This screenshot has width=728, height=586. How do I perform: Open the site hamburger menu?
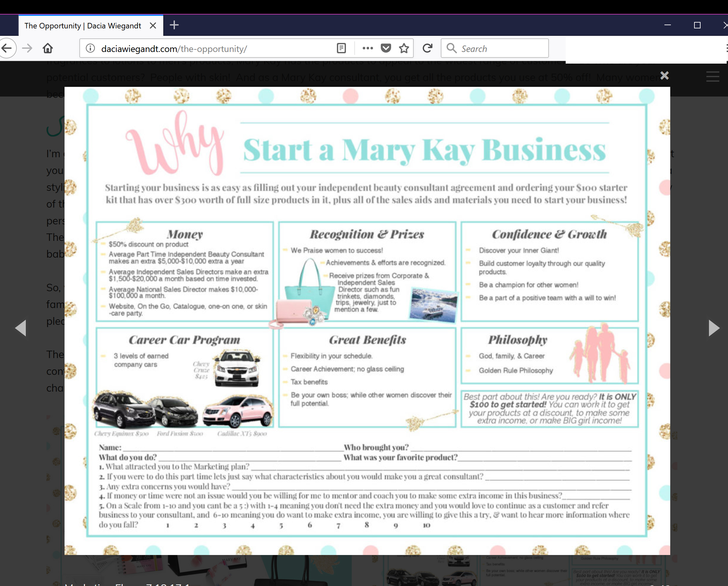pos(713,76)
